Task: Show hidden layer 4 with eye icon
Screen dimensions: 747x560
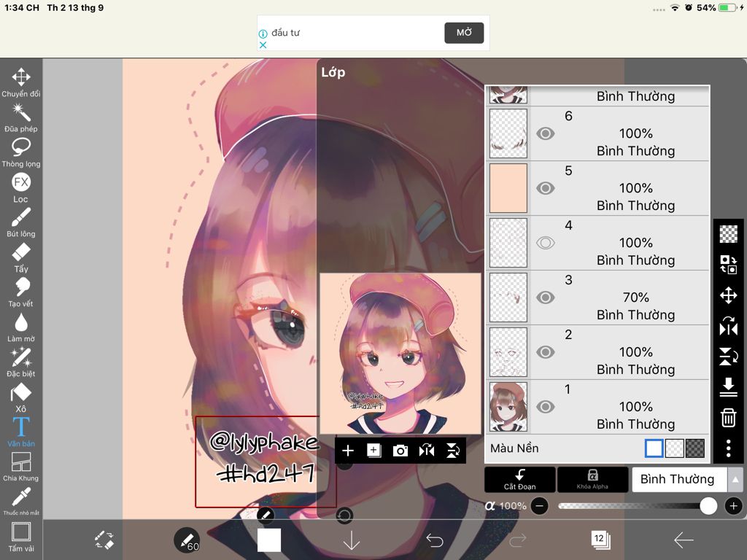Action: click(x=546, y=243)
